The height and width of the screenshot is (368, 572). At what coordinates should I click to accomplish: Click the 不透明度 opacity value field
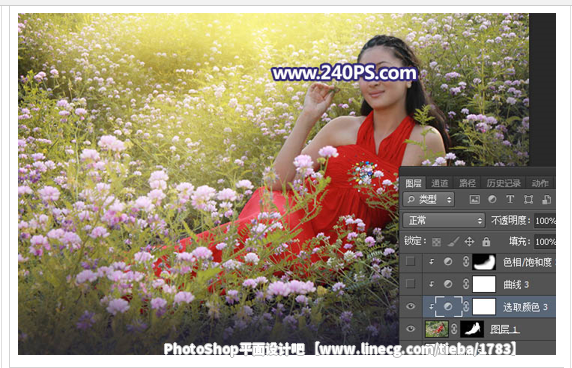545,221
